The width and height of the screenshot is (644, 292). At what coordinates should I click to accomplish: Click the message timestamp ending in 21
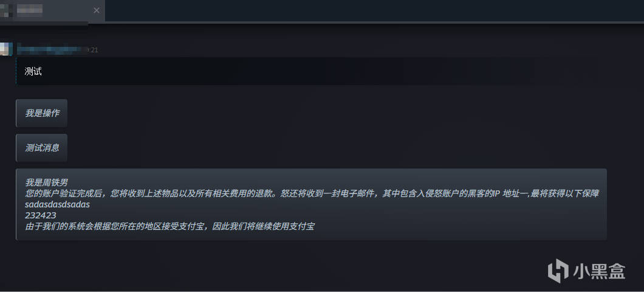coord(93,50)
